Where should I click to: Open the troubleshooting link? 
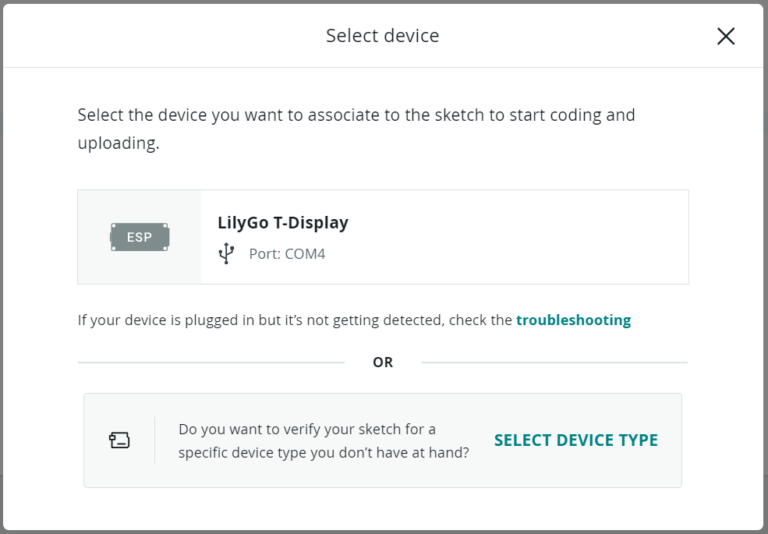[573, 320]
